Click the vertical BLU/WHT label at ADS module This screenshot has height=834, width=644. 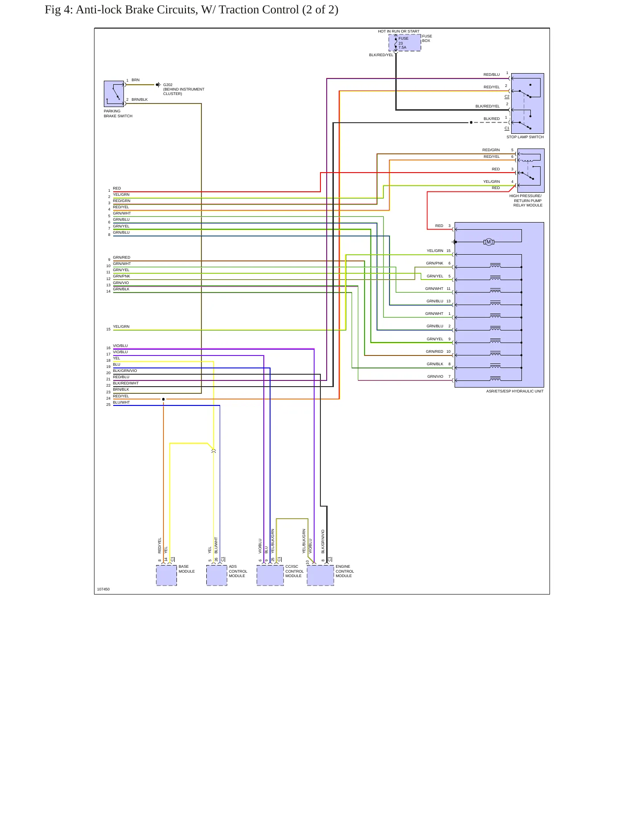(x=216, y=545)
